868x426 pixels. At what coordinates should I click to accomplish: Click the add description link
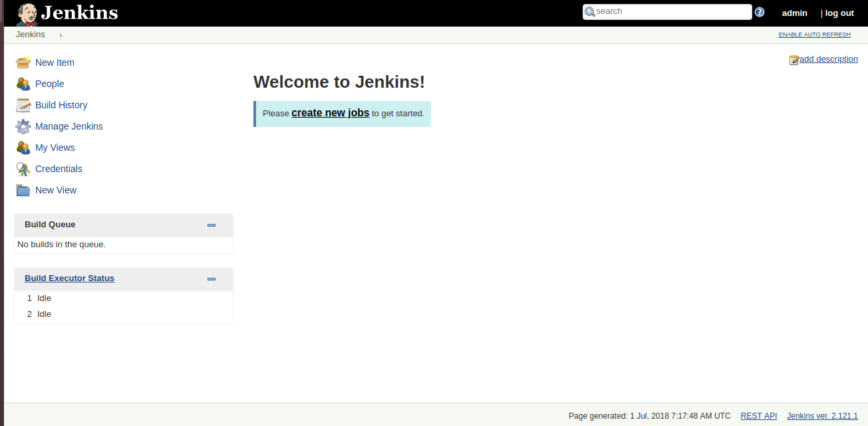[829, 59]
